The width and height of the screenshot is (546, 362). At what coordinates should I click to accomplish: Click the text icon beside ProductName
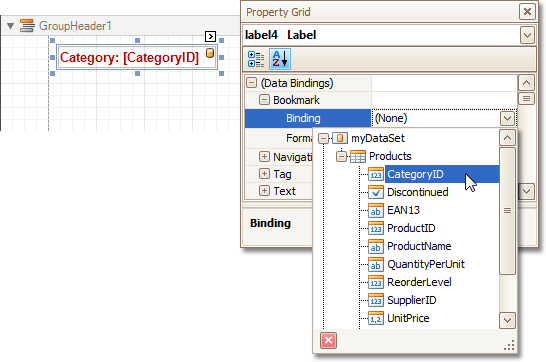click(376, 246)
